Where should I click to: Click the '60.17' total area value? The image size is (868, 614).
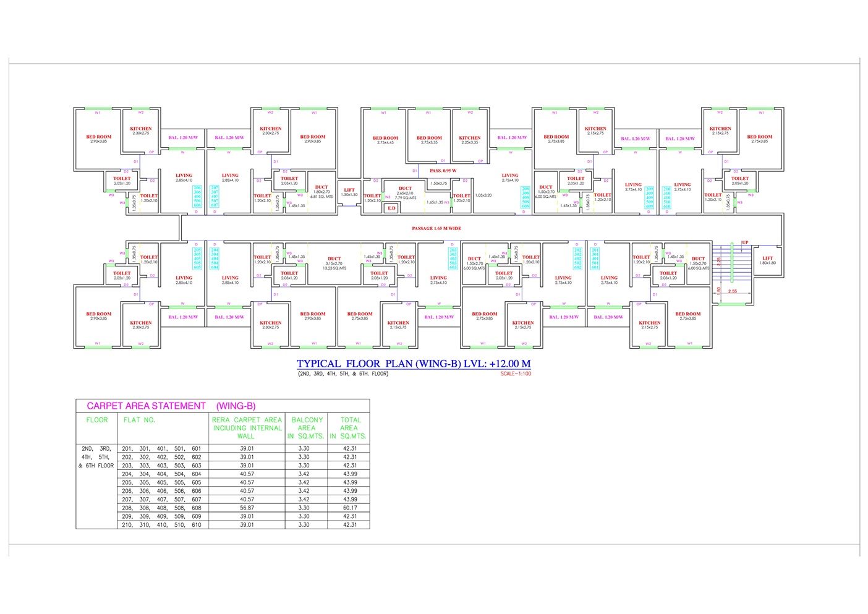pos(350,508)
